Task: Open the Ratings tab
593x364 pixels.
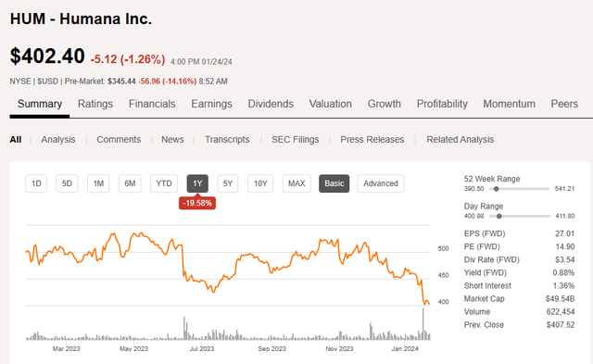Action: 95,104
